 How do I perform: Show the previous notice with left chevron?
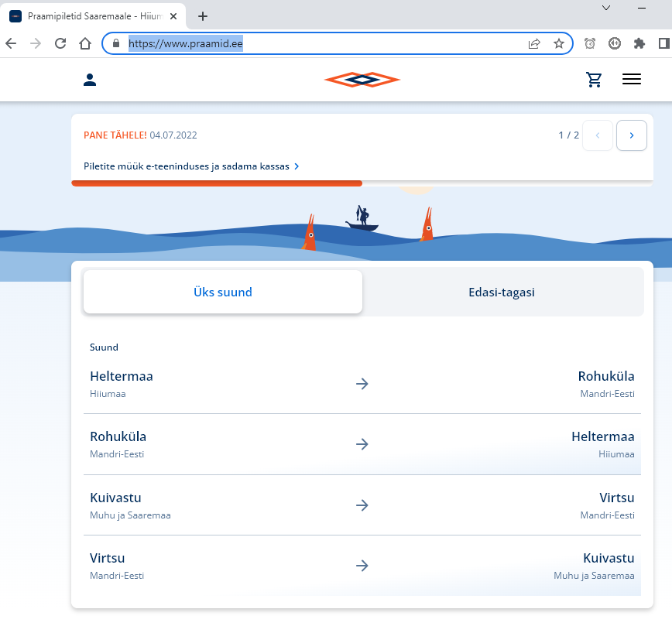597,135
